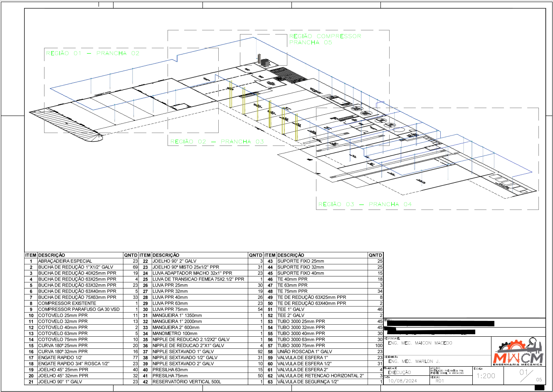Select the REGIÃO 01 – PRANCHA 02 label
Image resolution: width=553 pixels, height=392 pixels.
pos(93,53)
